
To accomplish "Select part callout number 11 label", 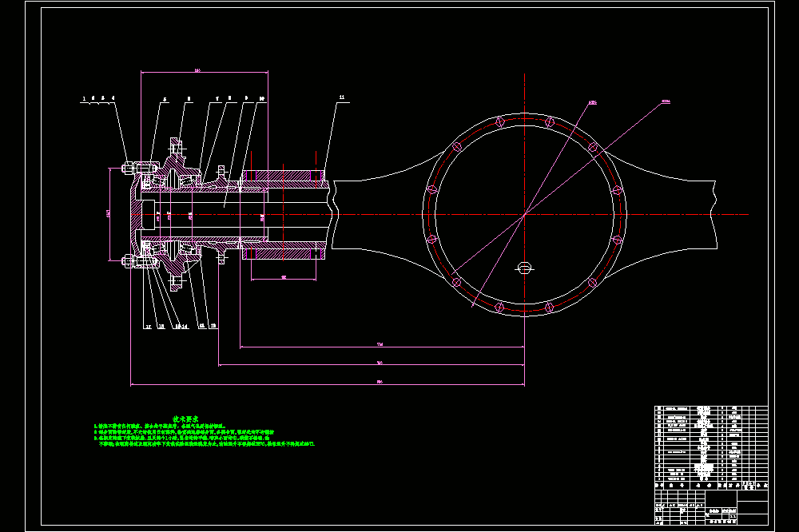I will (342, 97).
